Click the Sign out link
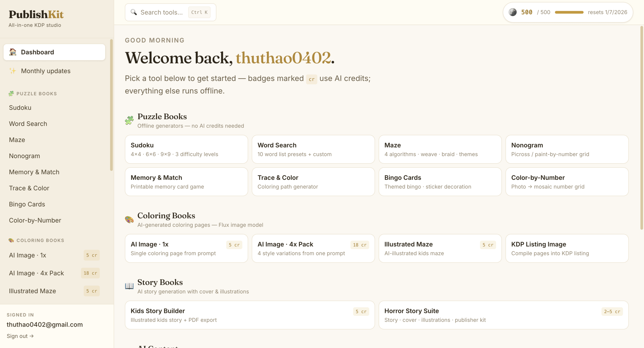The image size is (644, 348). point(20,336)
